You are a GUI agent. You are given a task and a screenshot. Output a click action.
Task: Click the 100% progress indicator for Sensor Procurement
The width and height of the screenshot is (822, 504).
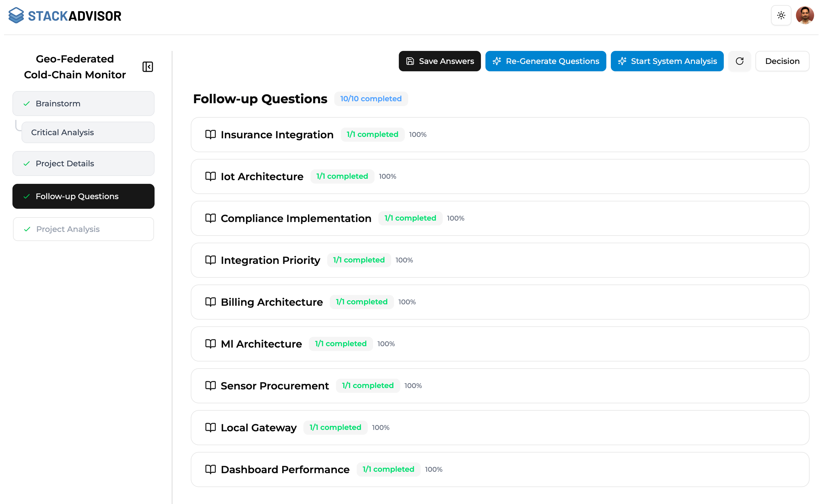[413, 386]
